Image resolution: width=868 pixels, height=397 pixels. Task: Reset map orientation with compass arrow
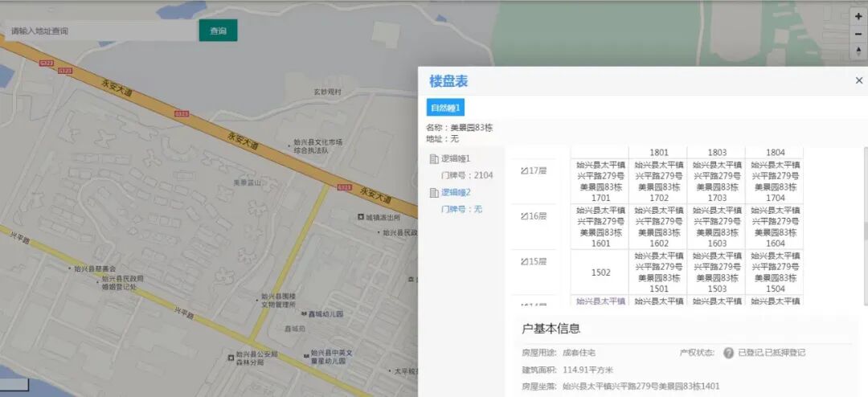pyautogui.click(x=858, y=51)
